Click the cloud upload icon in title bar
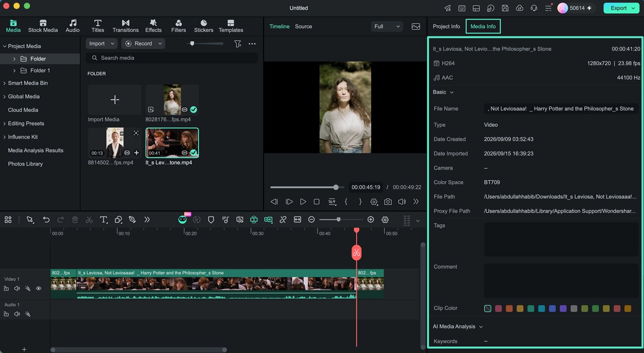The height and width of the screenshot is (353, 644). click(519, 8)
